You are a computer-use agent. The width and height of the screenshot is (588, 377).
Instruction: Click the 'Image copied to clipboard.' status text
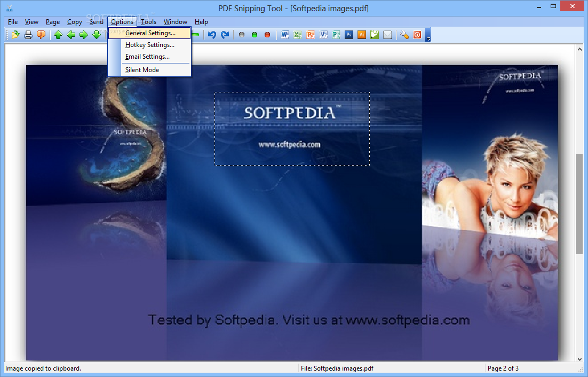(43, 368)
